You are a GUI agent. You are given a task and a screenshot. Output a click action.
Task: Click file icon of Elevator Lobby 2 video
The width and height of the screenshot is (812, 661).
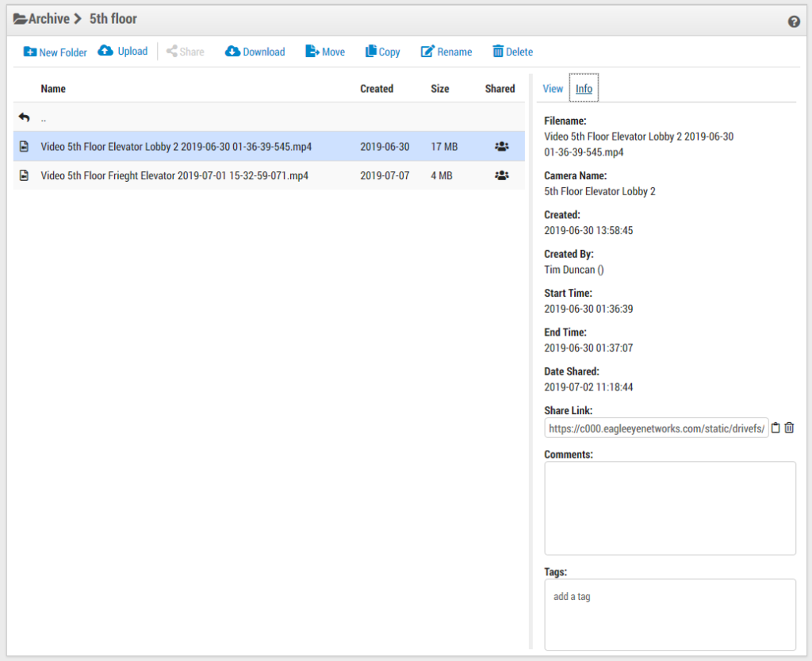(x=25, y=147)
